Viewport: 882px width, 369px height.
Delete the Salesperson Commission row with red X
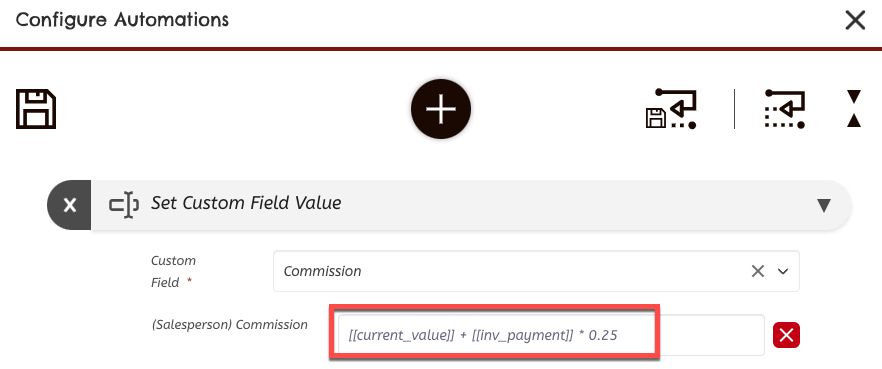coord(786,335)
